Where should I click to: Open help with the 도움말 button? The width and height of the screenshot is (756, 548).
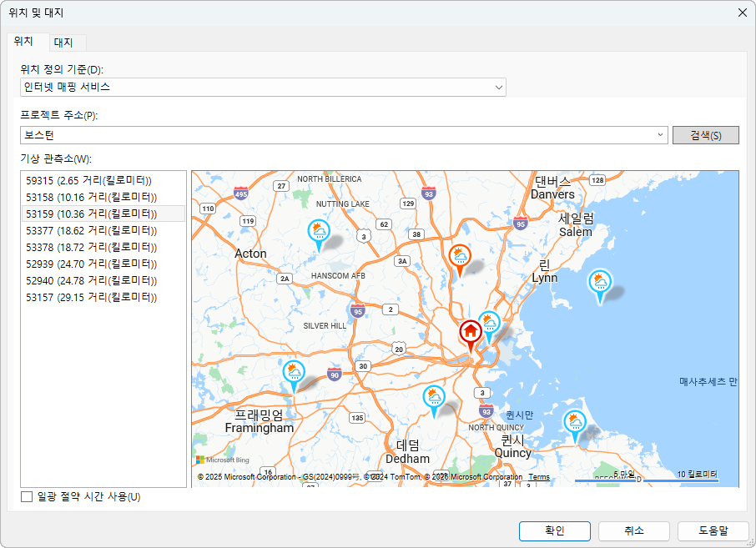[713, 530]
